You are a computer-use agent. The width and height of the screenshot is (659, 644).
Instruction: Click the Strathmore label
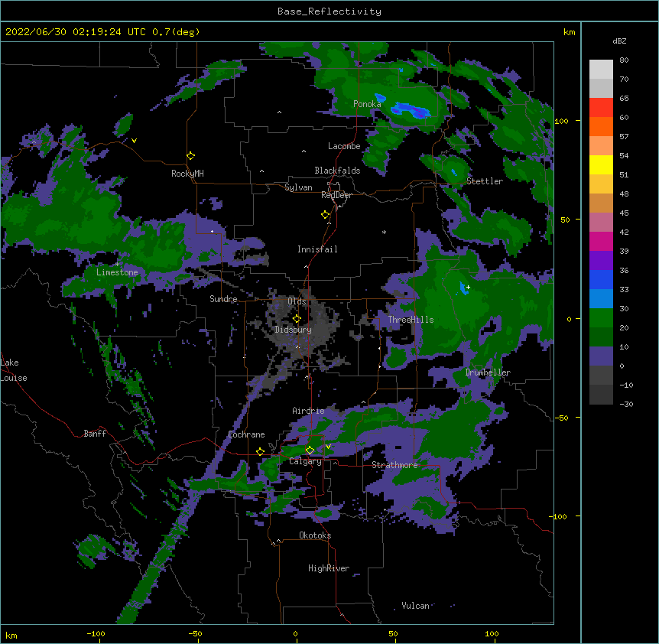click(394, 465)
